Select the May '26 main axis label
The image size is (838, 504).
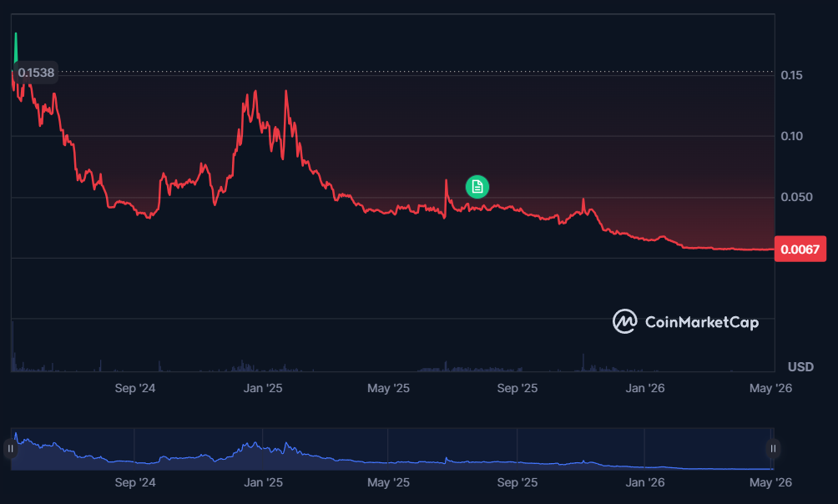click(x=770, y=388)
